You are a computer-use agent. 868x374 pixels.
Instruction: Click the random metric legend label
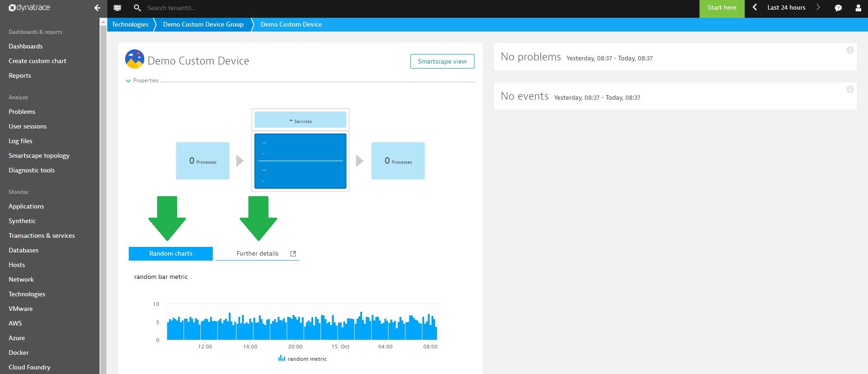pyautogui.click(x=307, y=359)
